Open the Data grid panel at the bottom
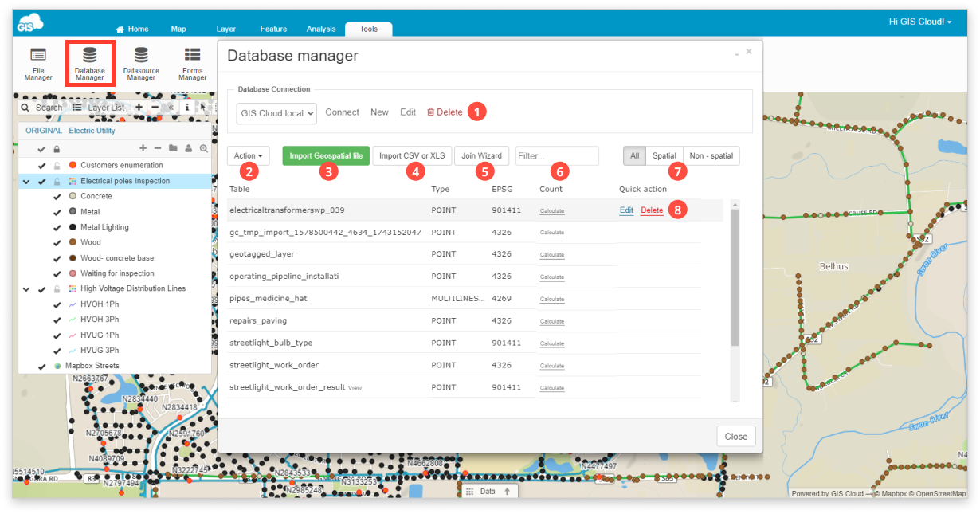This screenshot has height=514, width=980. pyautogui.click(x=488, y=491)
